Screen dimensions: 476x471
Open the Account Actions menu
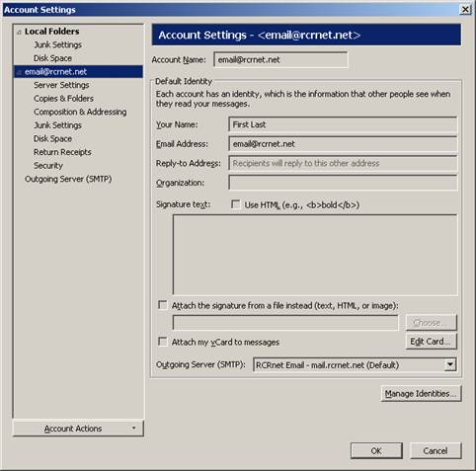[x=78, y=429]
